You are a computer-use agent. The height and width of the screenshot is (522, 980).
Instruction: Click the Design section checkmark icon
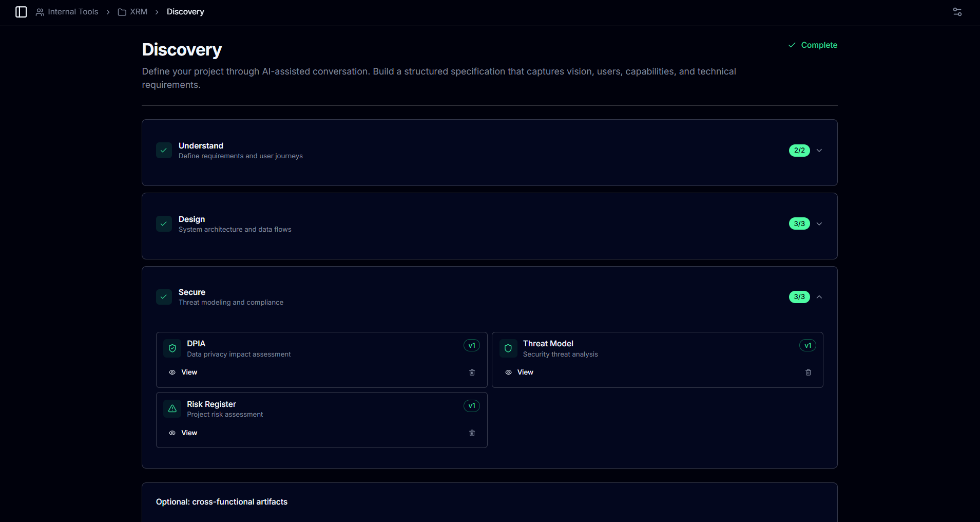coord(164,224)
